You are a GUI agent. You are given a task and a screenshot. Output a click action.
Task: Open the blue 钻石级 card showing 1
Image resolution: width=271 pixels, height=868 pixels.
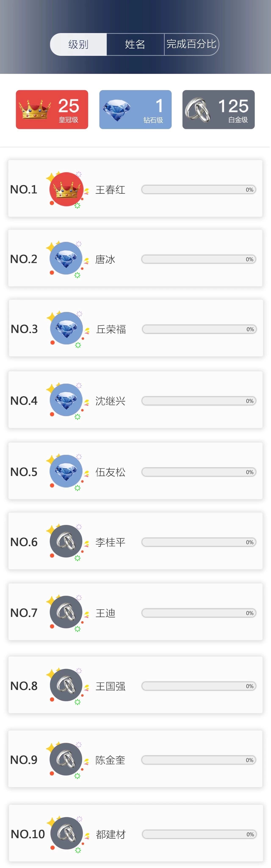coord(135,110)
